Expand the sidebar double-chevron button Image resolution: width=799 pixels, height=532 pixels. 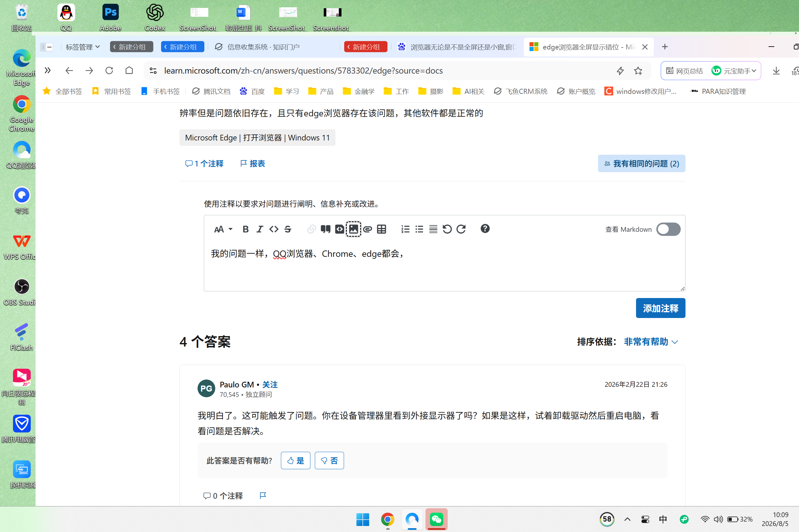48,70
